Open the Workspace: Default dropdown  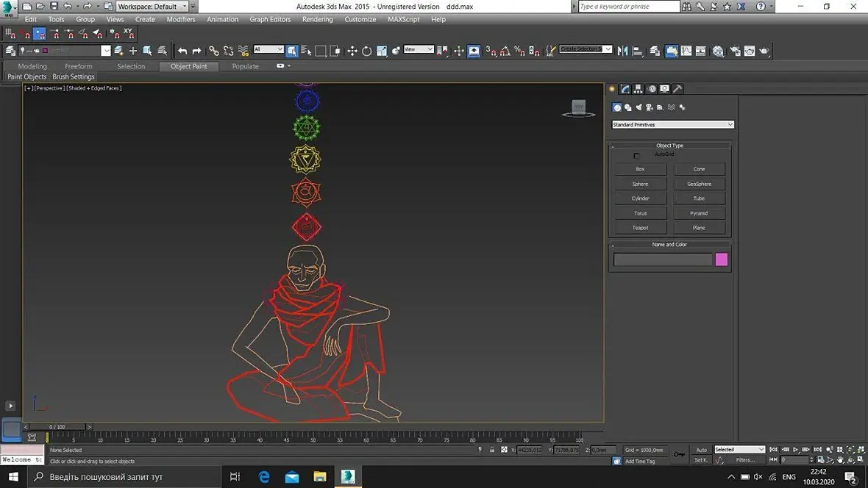click(153, 7)
